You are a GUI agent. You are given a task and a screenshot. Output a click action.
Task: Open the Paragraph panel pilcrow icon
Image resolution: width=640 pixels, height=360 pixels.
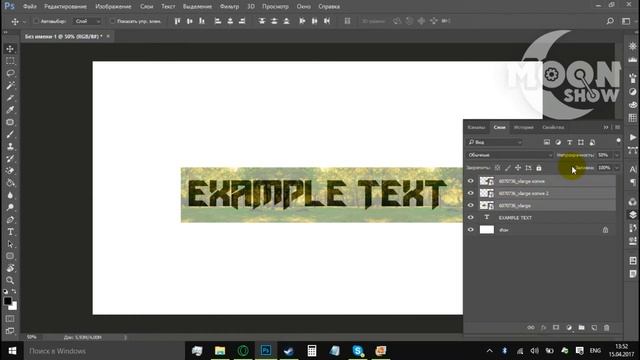coord(633,182)
